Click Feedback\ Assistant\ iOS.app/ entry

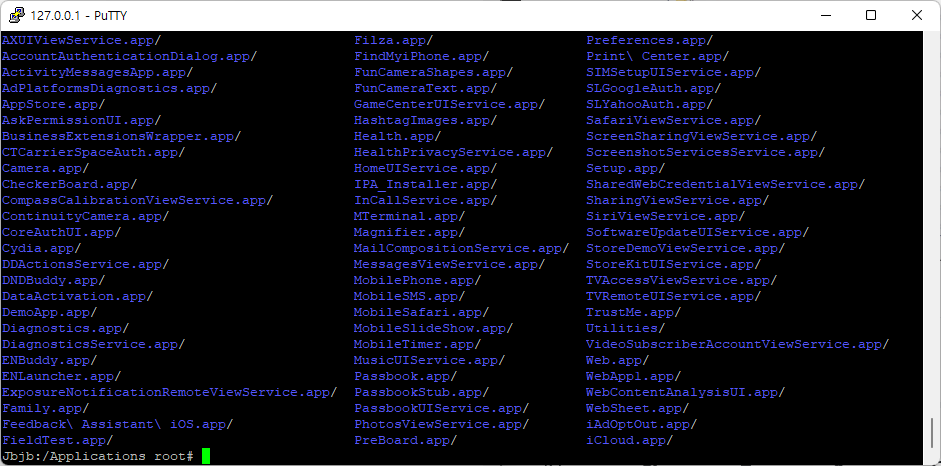(118, 425)
